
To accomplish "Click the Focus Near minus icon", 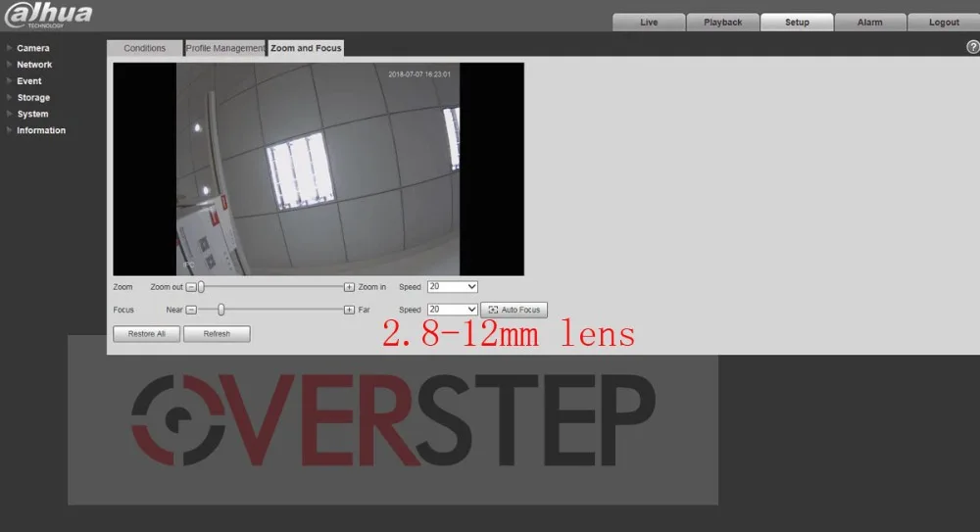I will [191, 310].
